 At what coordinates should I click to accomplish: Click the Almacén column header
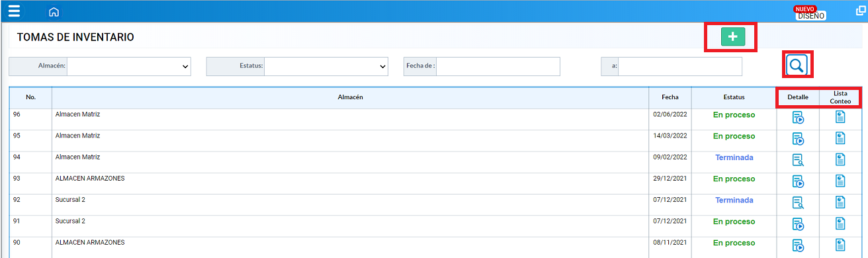pos(351,97)
